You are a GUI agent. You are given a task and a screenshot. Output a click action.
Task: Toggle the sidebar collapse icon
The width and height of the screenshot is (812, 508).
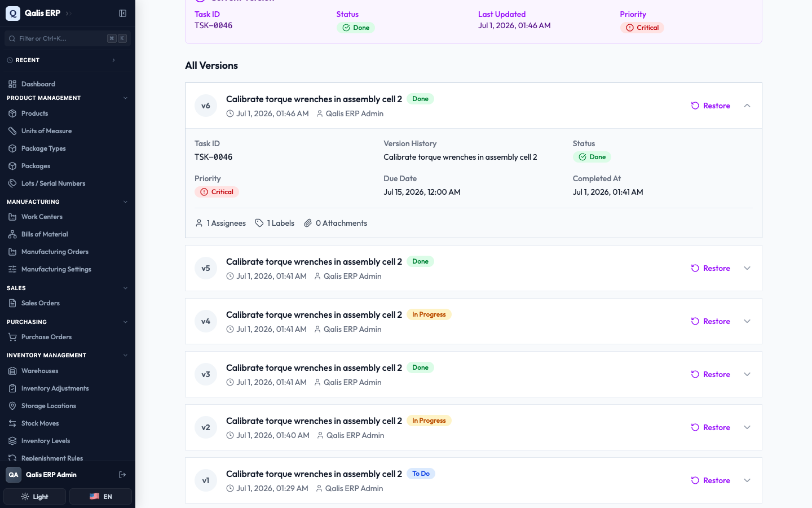tap(122, 13)
